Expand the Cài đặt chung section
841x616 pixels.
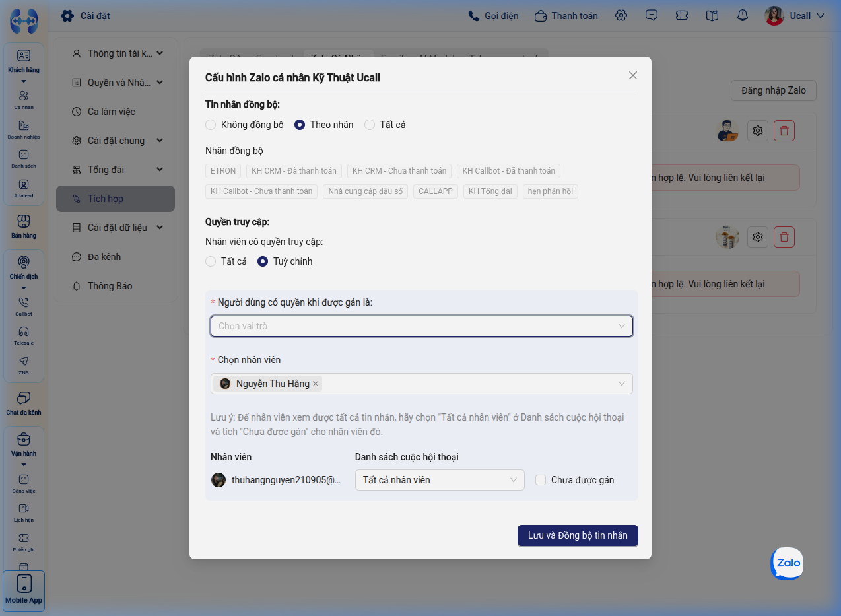coord(117,141)
